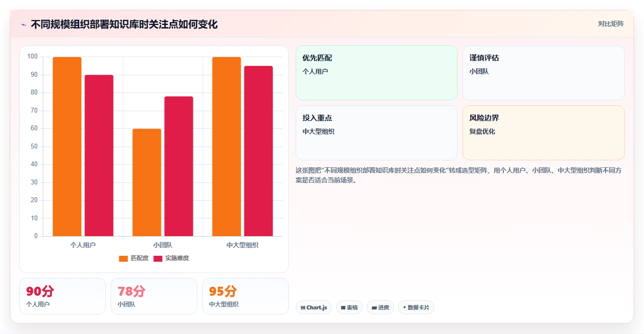Click the icon in the 表格 chip
Screen dimensions: 644x334
[x=343, y=307]
